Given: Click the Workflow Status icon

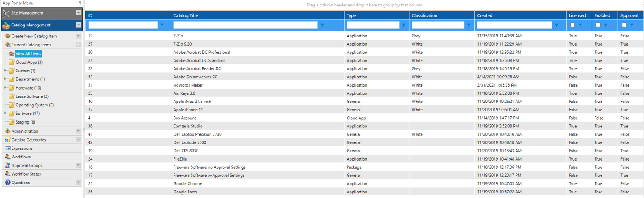Looking at the screenshot, I should (8, 174).
